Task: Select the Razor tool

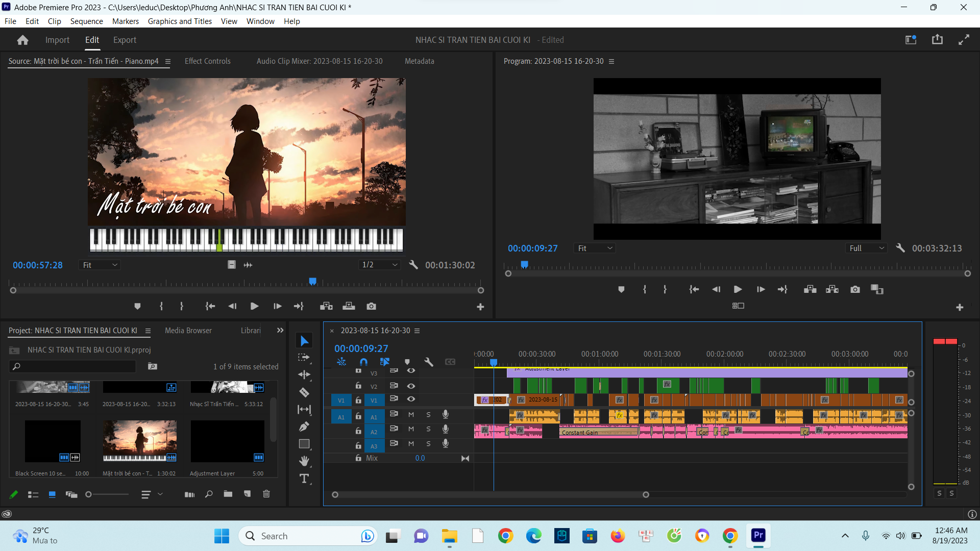Action: 304,392
